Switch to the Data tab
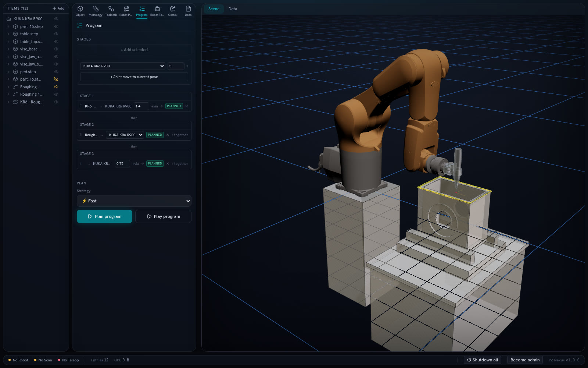The height and width of the screenshot is (368, 588). tap(233, 9)
